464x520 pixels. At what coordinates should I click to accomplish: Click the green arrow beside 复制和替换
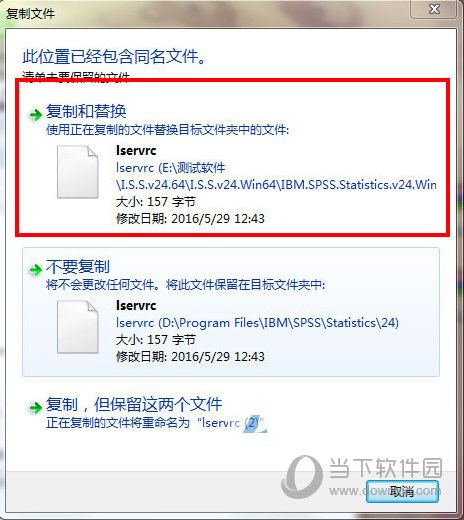pos(35,115)
